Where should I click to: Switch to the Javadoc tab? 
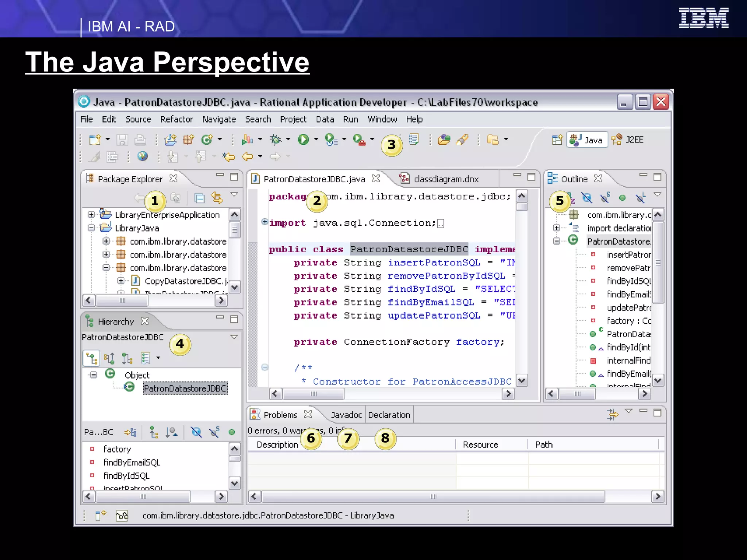pyautogui.click(x=346, y=415)
